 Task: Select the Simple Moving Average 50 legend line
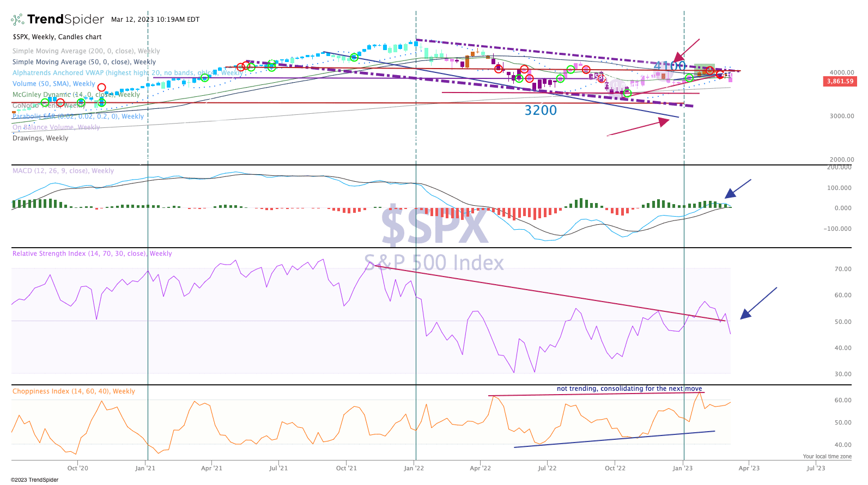pyautogui.click(x=84, y=62)
